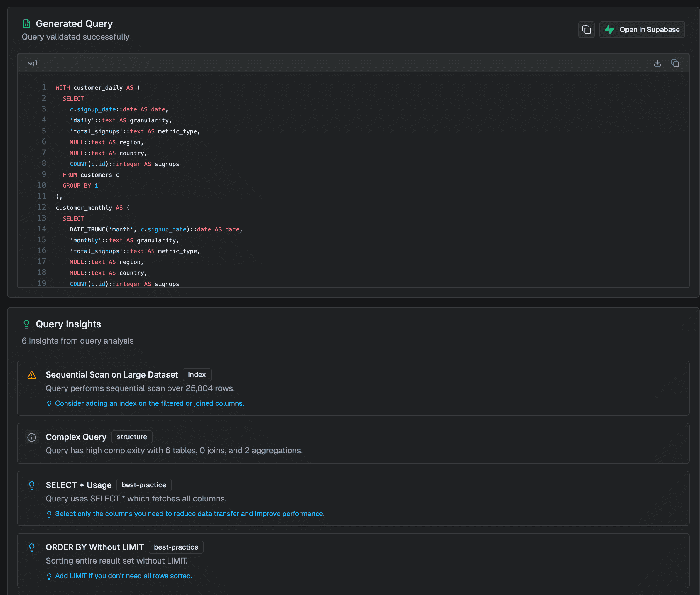The image size is (700, 595).
Task: Click 'Add LIMIT if you don't need' suggestion
Action: (x=124, y=576)
